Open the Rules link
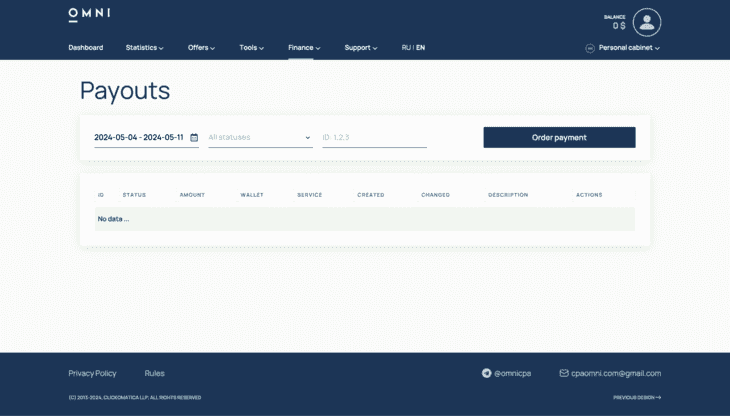This screenshot has width=730, height=416. [155, 373]
